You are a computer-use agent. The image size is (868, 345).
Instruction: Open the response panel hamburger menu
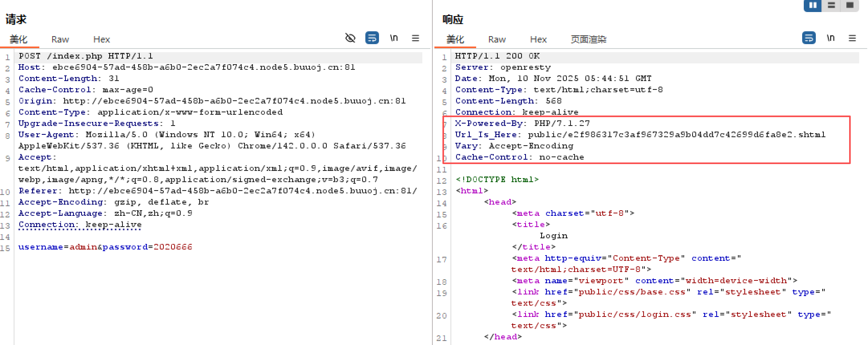pyautogui.click(x=852, y=38)
